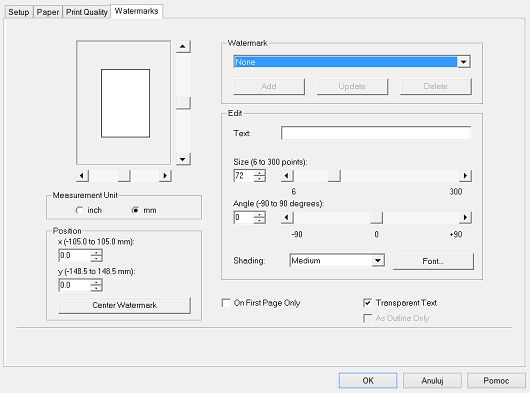Open the Watermark selection dropdown arrow
The image size is (530, 393).
point(464,62)
